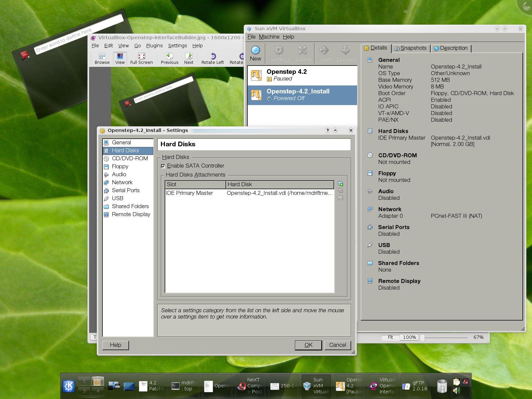The image size is (532, 399).
Task: Click the add hard disk attachment icon
Action: pos(340,184)
